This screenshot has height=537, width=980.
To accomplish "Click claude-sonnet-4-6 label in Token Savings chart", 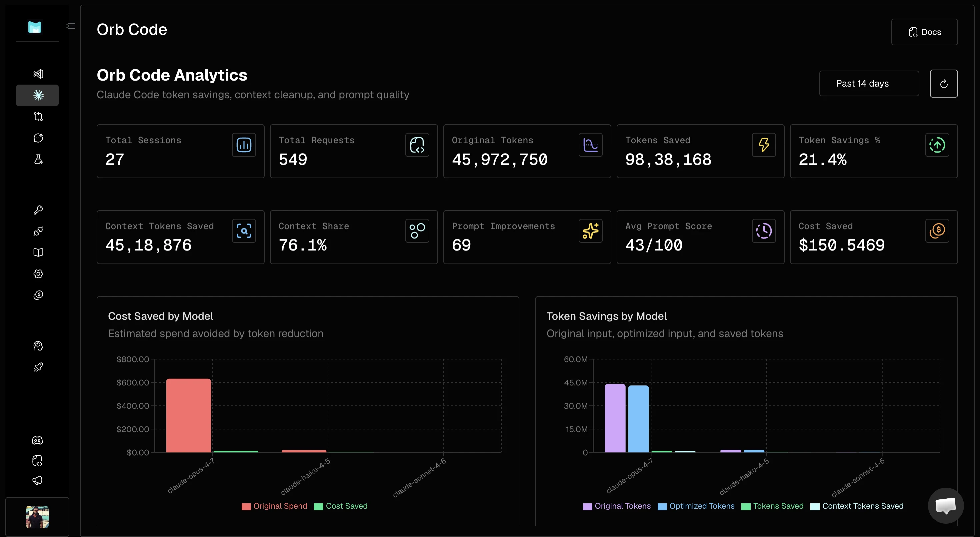I will [x=858, y=478].
